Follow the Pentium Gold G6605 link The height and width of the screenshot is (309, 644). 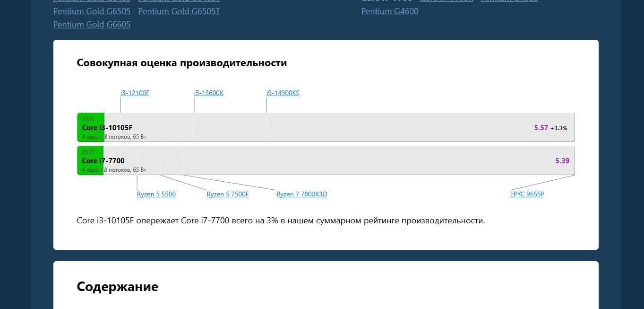(x=92, y=25)
